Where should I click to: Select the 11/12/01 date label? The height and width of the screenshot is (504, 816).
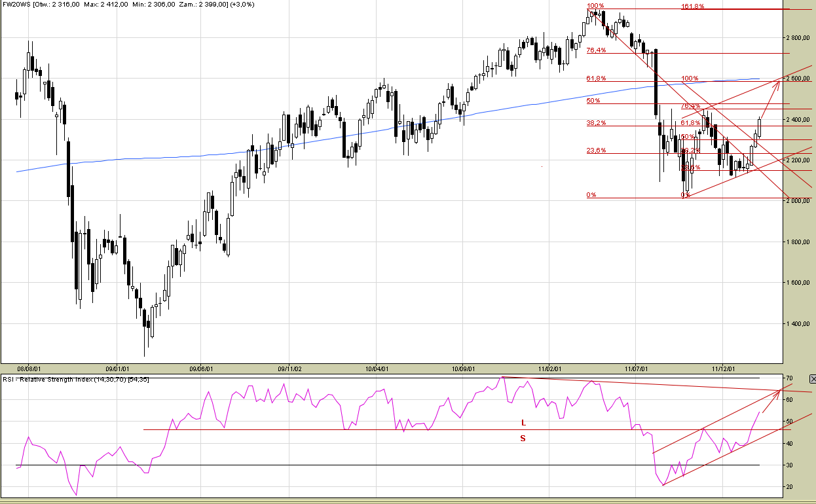[x=723, y=368]
